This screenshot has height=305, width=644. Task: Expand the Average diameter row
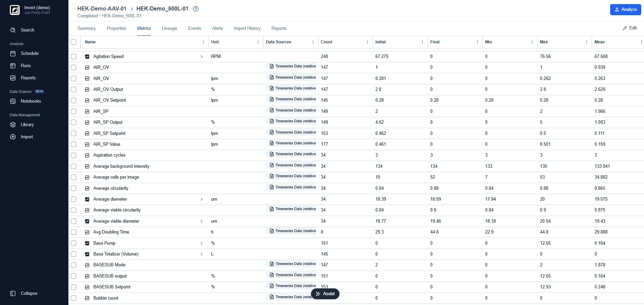click(202, 199)
